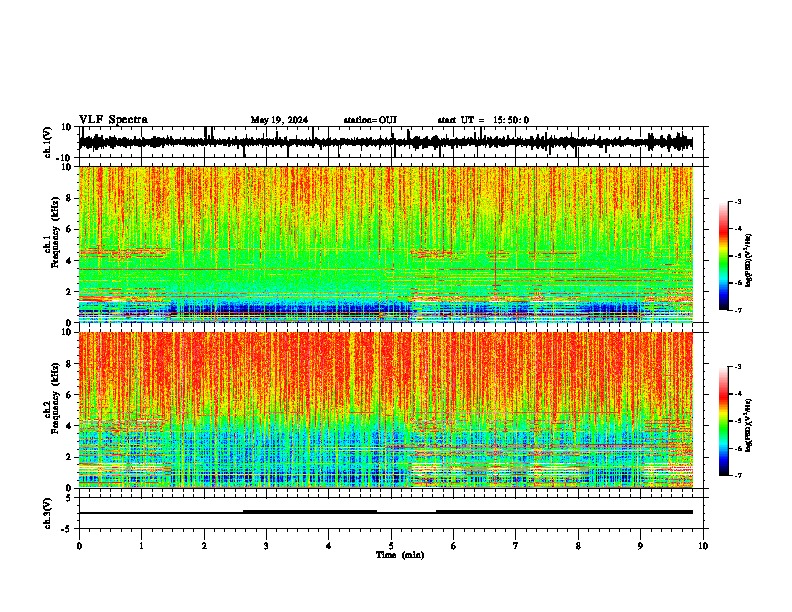Click the ch.1 waveform trace panel
792x612 pixels.
click(x=393, y=142)
